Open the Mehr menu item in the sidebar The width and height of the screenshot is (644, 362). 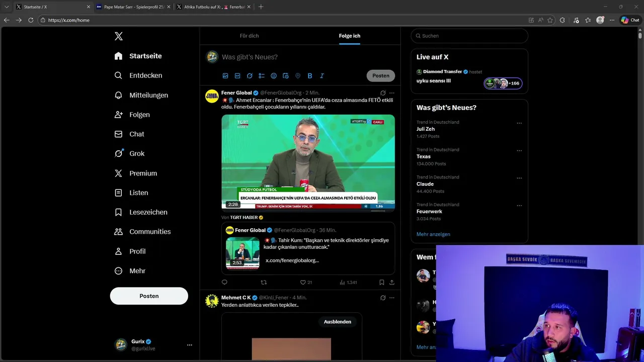pos(130,271)
